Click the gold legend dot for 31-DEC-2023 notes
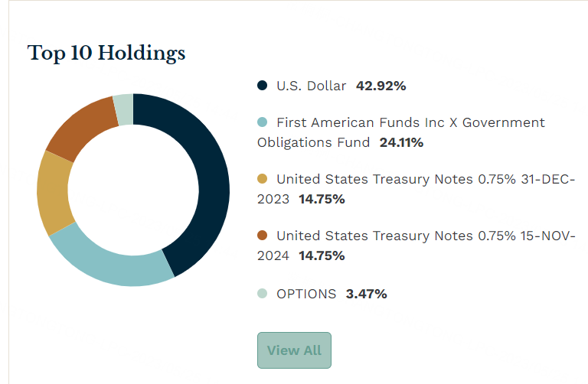 coord(263,179)
